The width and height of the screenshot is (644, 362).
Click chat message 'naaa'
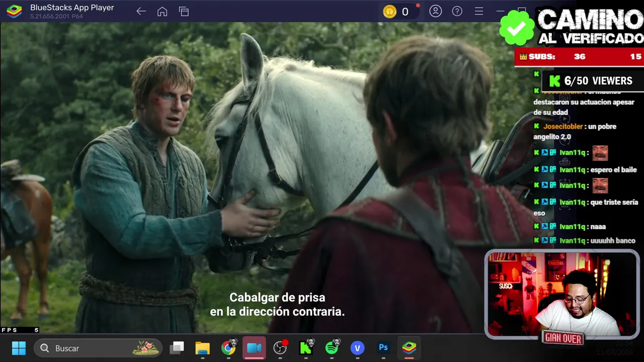[598, 227]
